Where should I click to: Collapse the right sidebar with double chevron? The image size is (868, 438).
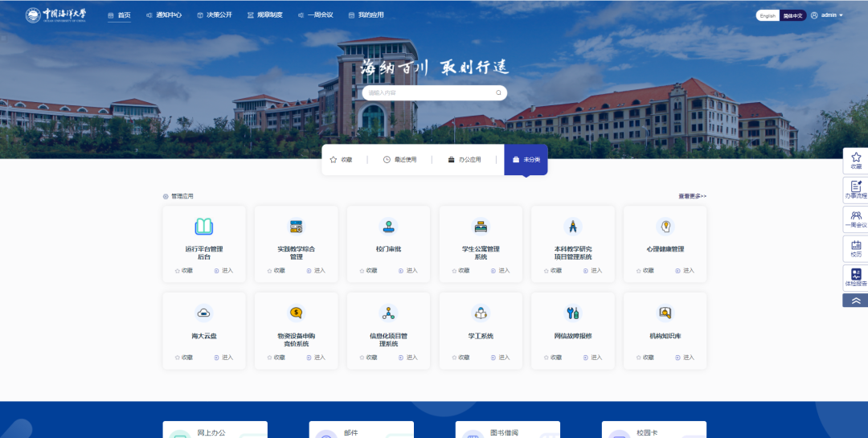point(856,301)
